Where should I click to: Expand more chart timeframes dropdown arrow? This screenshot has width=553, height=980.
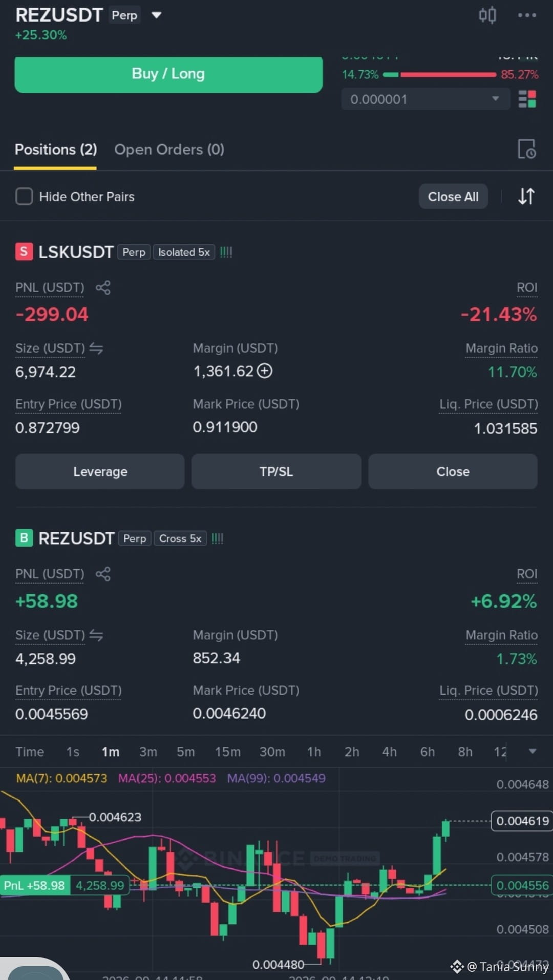tap(533, 751)
